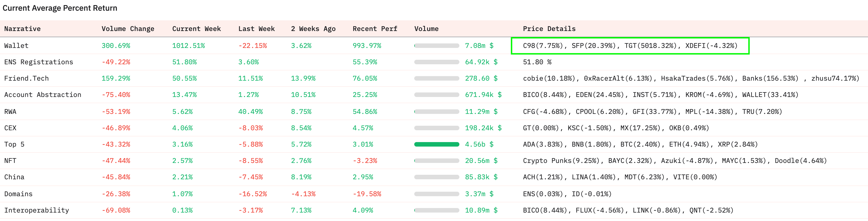Click the RWA row volume bar
The image size is (868, 221).
coord(436,112)
